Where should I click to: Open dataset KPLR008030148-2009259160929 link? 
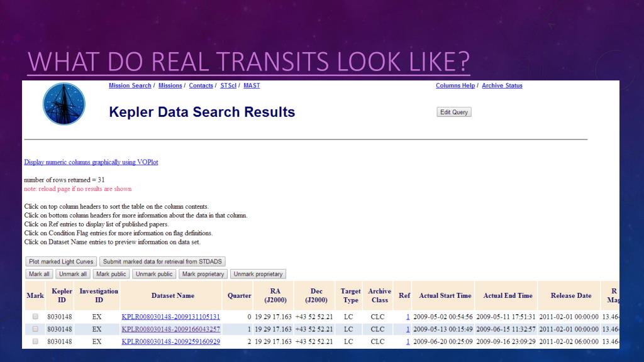(x=171, y=341)
